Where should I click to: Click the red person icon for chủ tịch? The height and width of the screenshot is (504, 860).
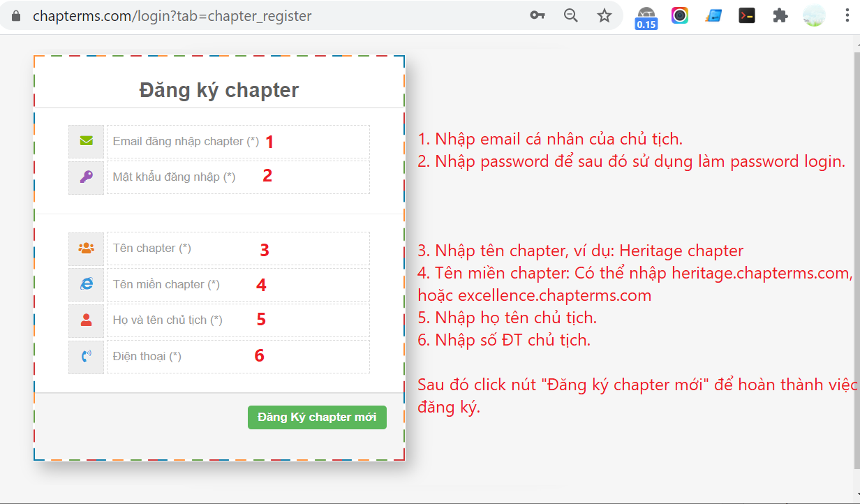click(86, 320)
